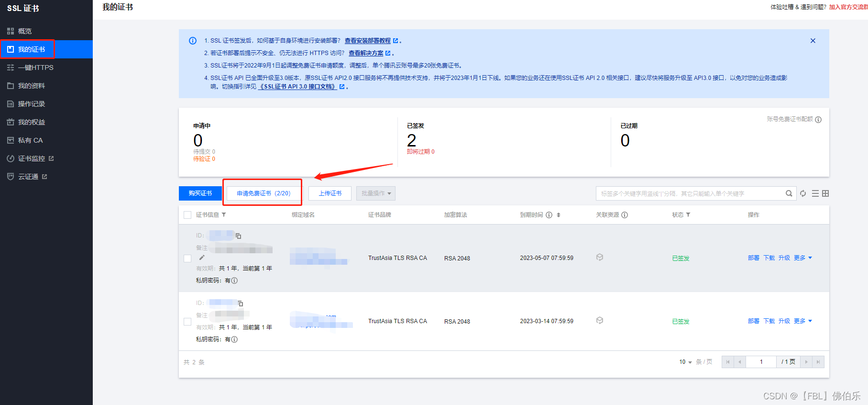The height and width of the screenshot is (405, 868).
Task: Click the search magnifier icon
Action: coord(789,193)
